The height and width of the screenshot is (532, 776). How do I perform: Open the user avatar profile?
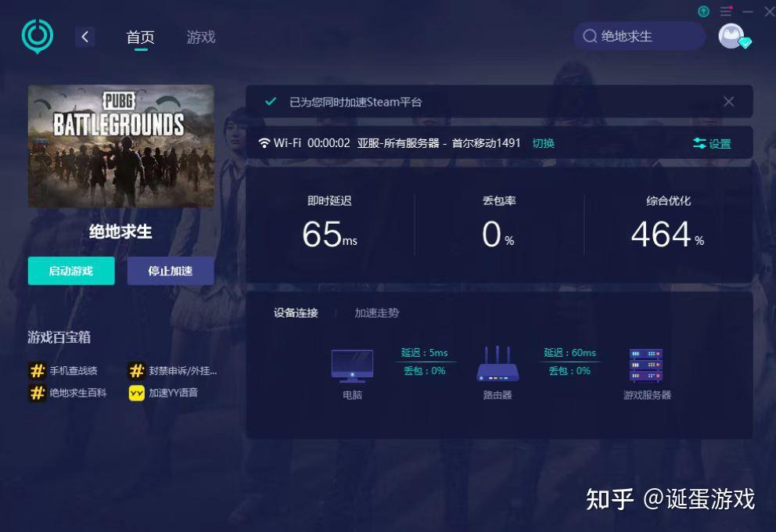coord(733,36)
